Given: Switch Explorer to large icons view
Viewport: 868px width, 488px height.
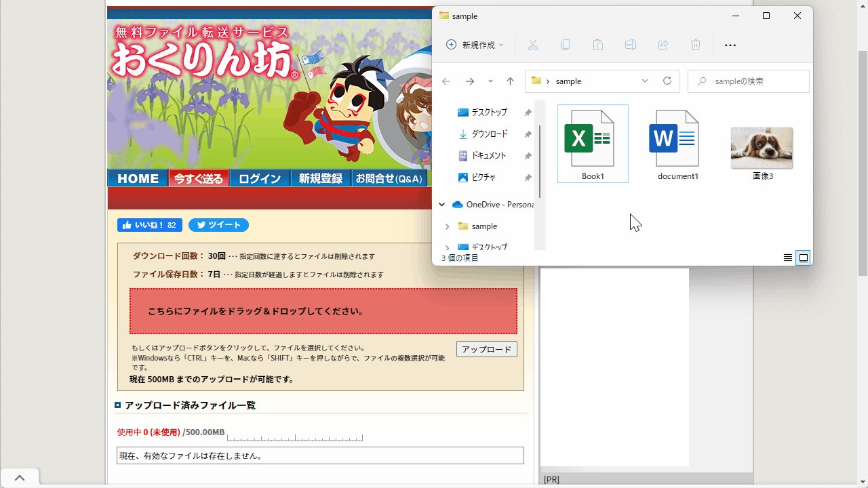Looking at the screenshot, I should (804, 258).
